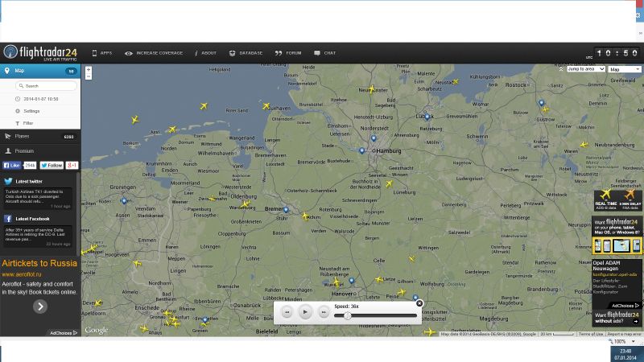644x362 pixels.
Task: Click the airport marker at Bremen
Action: click(x=286, y=210)
